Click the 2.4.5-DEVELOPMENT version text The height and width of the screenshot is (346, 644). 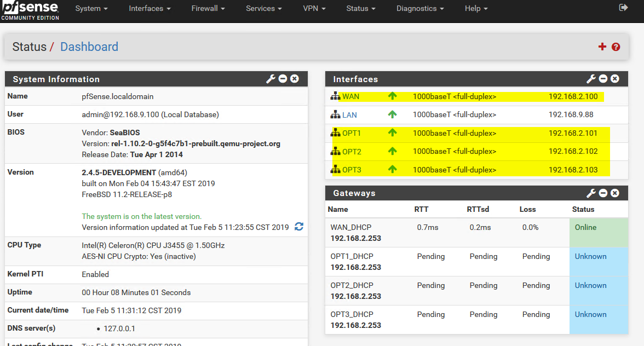coord(119,173)
